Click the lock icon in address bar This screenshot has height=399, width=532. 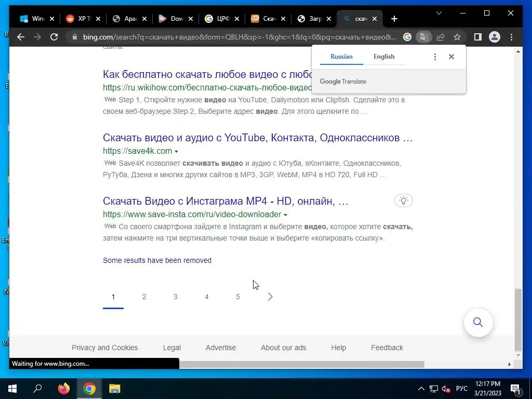[x=75, y=37]
